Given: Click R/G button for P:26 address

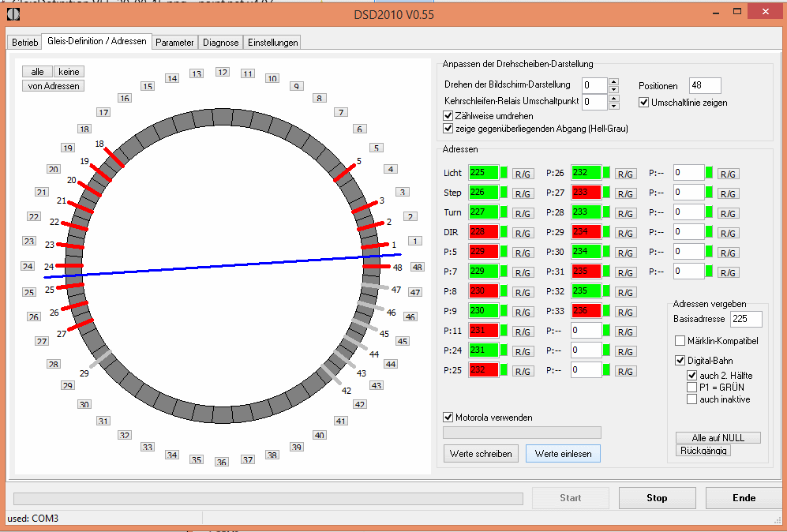Looking at the screenshot, I should pos(626,174).
